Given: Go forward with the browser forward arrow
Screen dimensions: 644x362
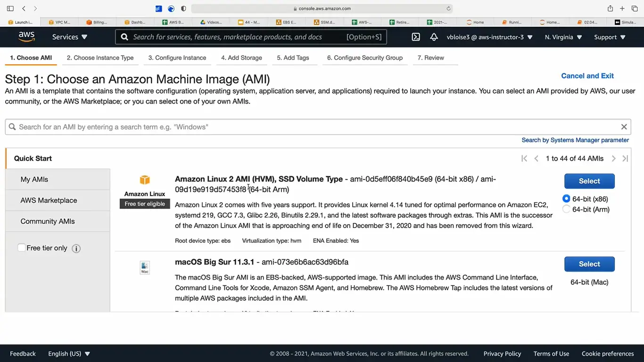Looking at the screenshot, I should click(35, 8).
